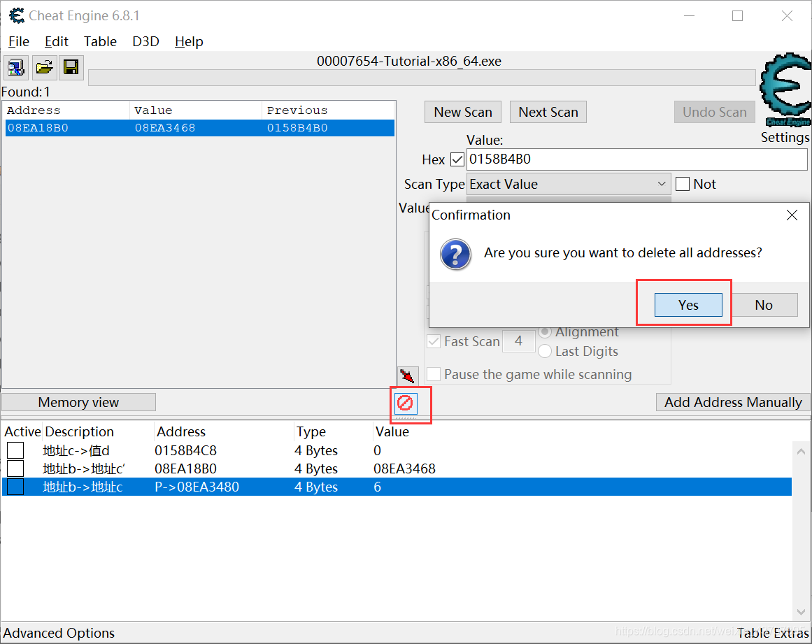Viewport: 812px width, 644px height.
Task: Open Memory view
Action: 79,402
